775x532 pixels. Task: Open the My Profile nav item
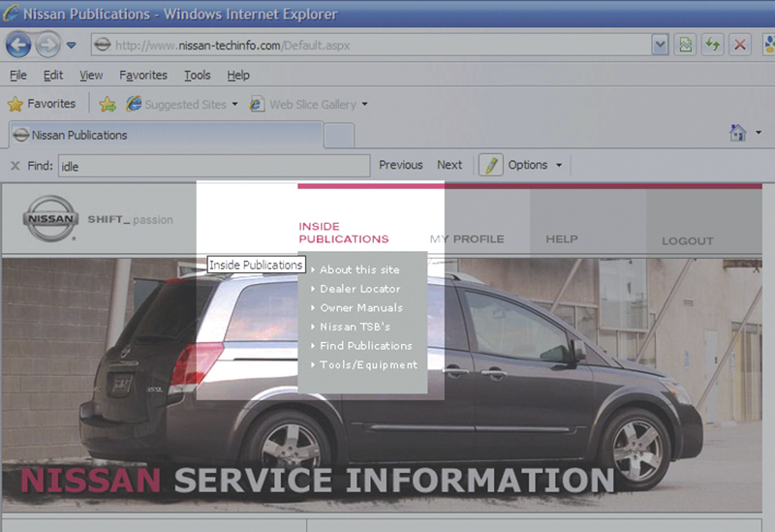467,238
